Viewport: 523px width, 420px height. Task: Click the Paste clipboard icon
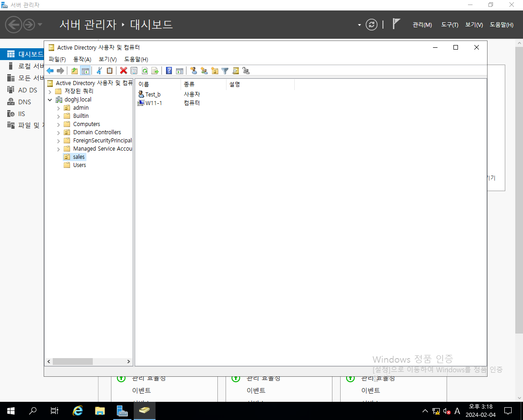110,71
